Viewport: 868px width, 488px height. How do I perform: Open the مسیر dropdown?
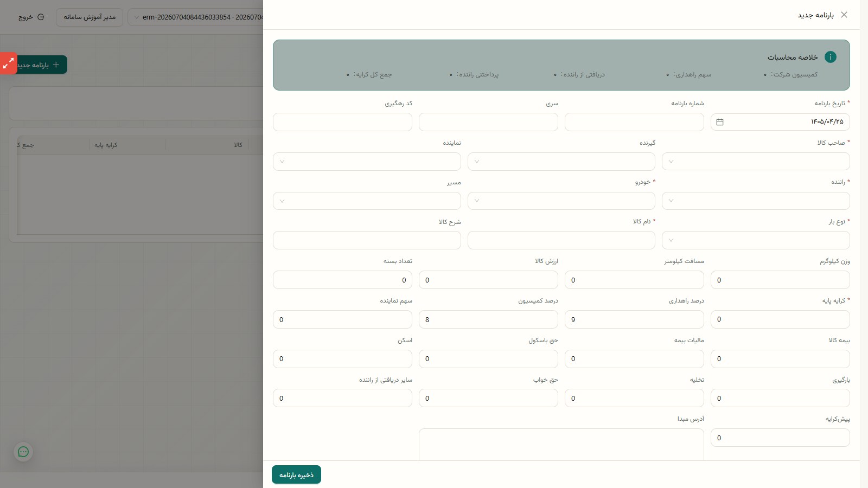pos(367,201)
